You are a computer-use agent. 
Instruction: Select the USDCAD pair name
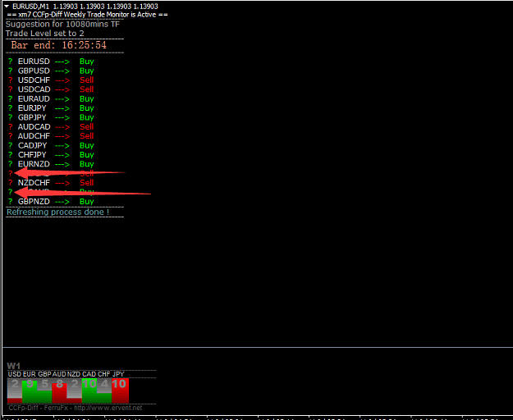(x=34, y=89)
